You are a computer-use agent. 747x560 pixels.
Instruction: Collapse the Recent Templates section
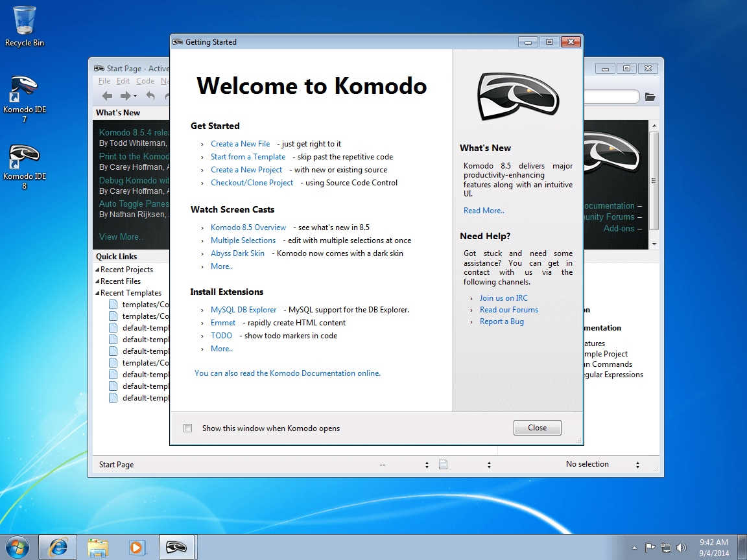[x=98, y=293]
